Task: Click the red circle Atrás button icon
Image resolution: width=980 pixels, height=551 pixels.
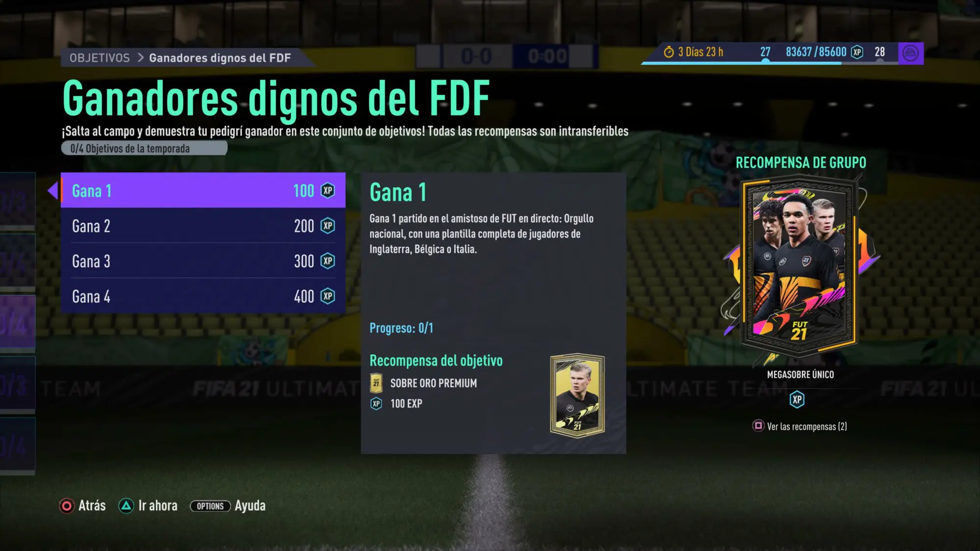Action: (67, 506)
